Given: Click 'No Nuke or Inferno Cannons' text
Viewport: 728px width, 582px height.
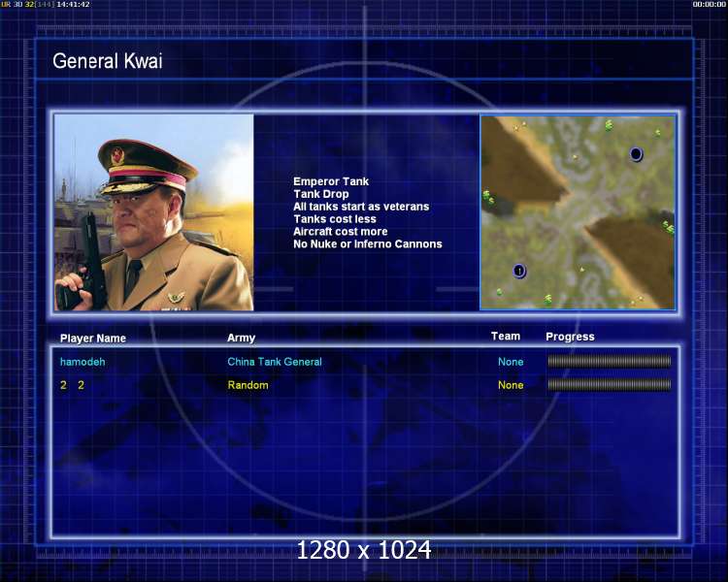Looking at the screenshot, I should pyautogui.click(x=368, y=244).
